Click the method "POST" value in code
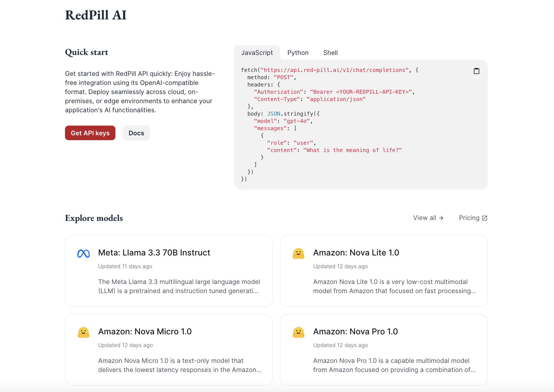Viewport: 554px width, 392px height. point(283,77)
